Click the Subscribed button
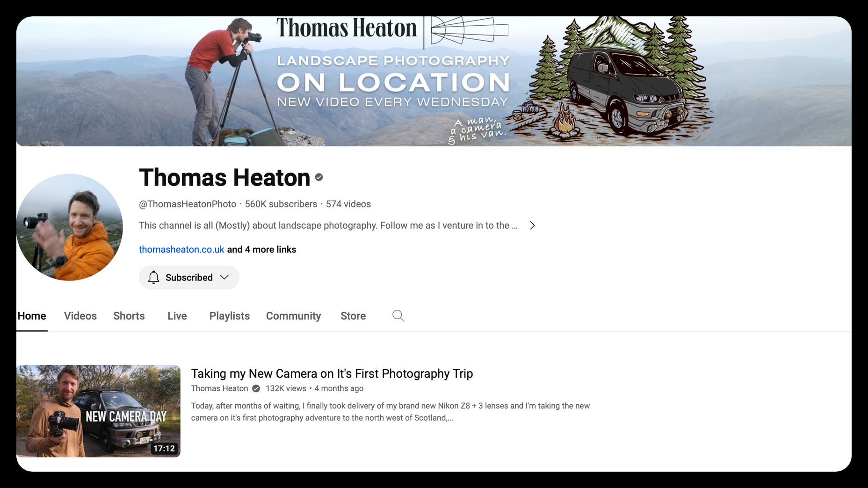Viewport: 868px width, 488px height. [188, 277]
